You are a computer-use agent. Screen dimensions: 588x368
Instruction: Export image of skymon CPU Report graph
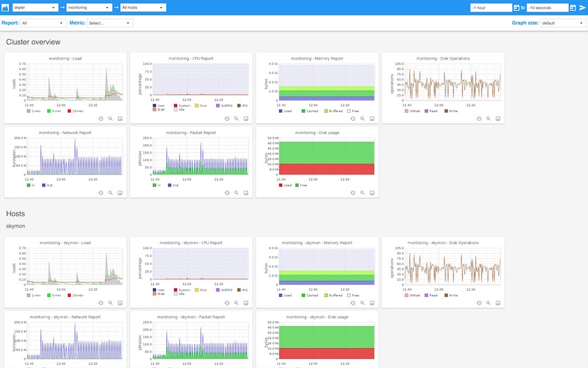pyautogui.click(x=246, y=303)
